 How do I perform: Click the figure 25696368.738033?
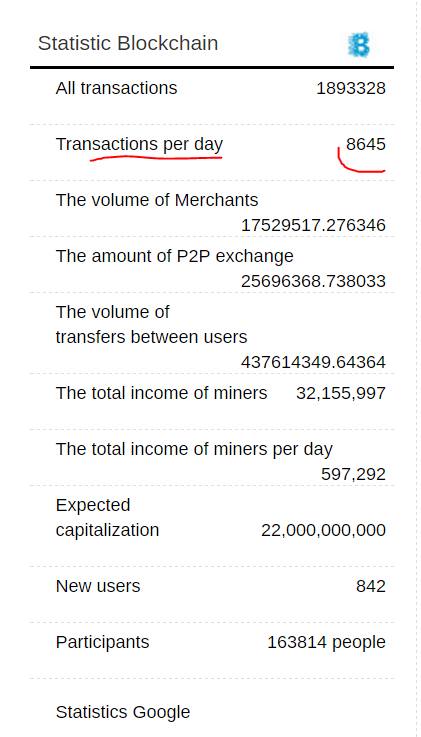313,281
